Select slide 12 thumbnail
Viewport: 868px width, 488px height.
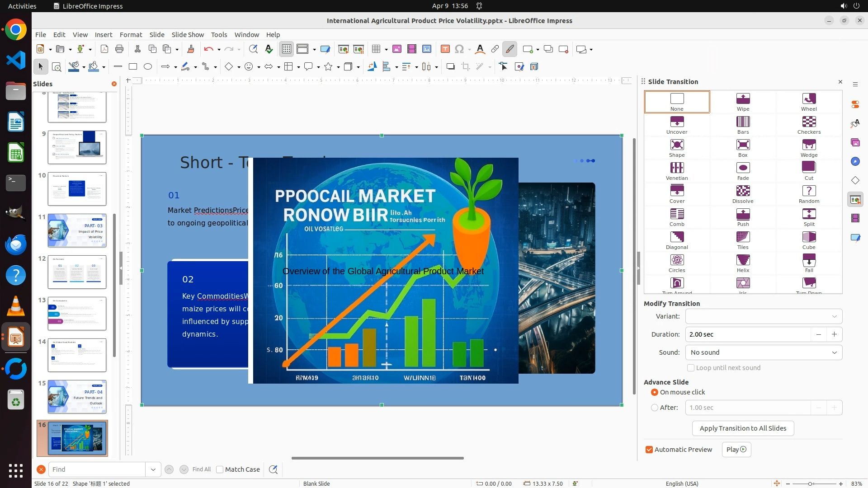click(x=77, y=272)
